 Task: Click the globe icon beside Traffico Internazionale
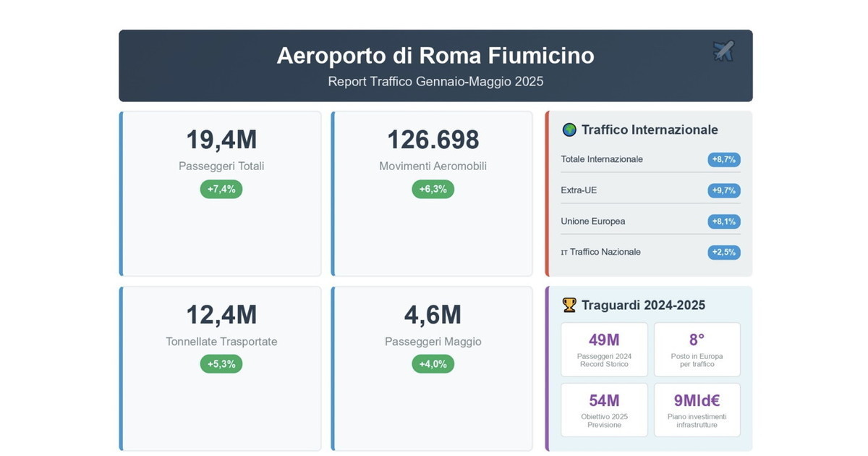pos(569,130)
